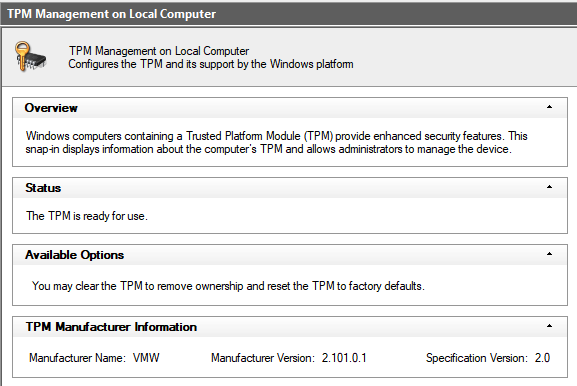Click the Overview description paragraph
This screenshot has width=577, height=386.
click(276, 142)
